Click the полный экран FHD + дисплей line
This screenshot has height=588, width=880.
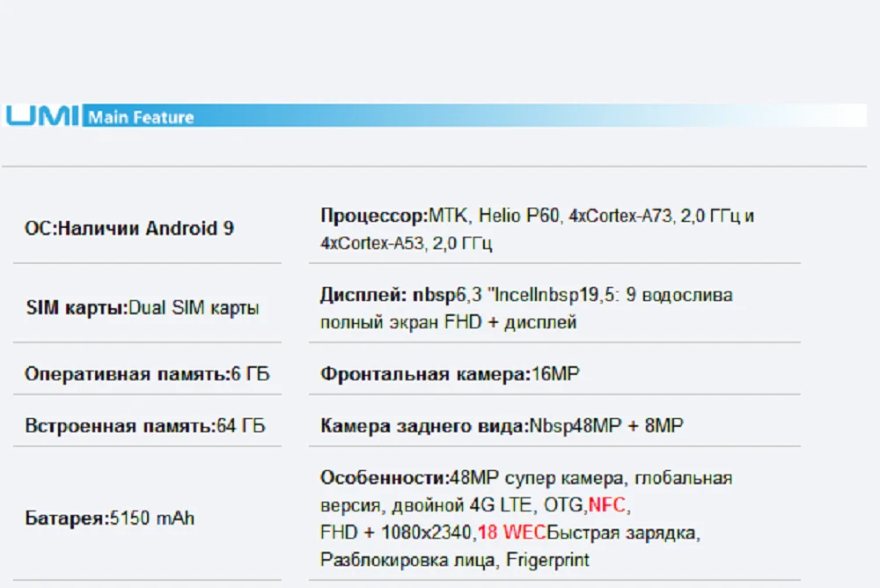point(449,322)
